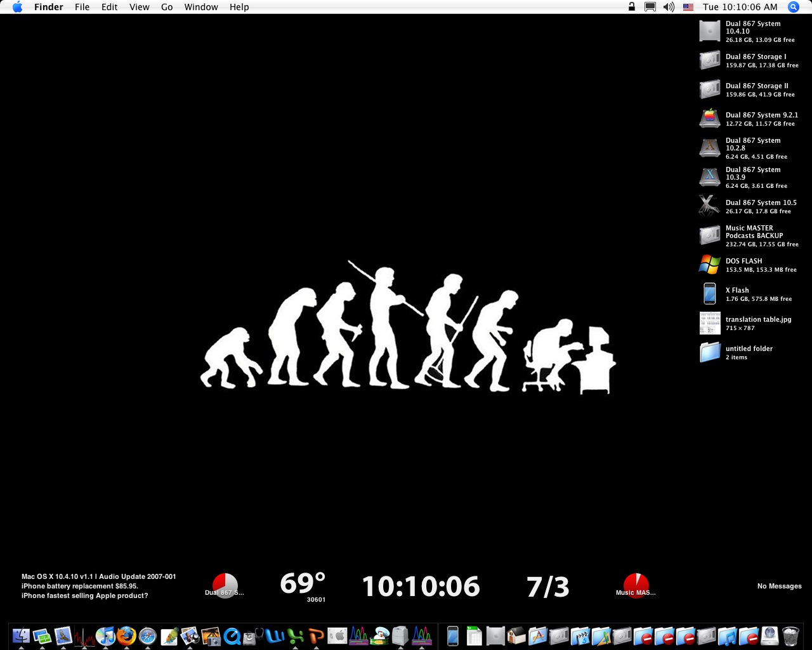Click the padlock icon in the menu bar
812x650 pixels.
click(631, 7)
